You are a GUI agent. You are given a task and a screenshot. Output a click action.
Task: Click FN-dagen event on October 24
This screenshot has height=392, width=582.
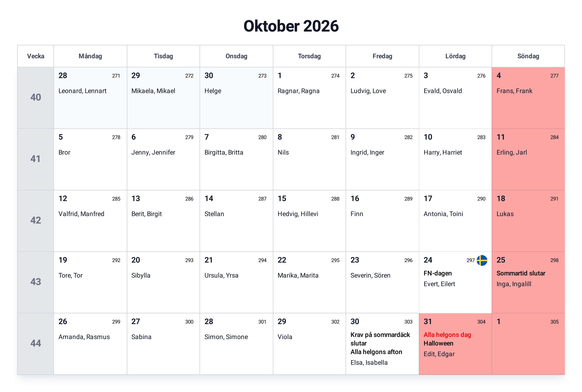[x=438, y=273]
